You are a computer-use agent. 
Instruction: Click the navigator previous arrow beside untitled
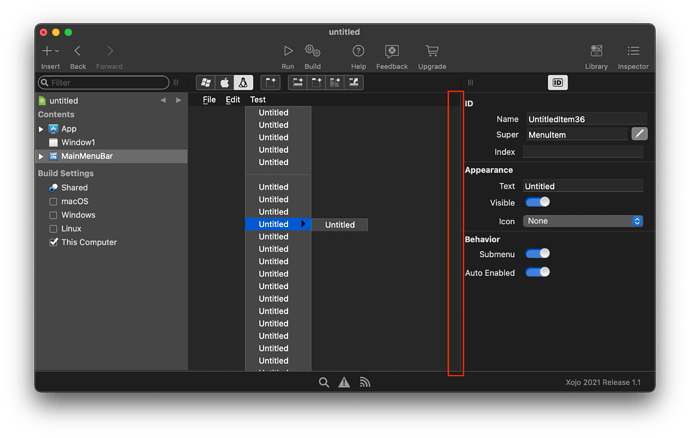(x=163, y=100)
